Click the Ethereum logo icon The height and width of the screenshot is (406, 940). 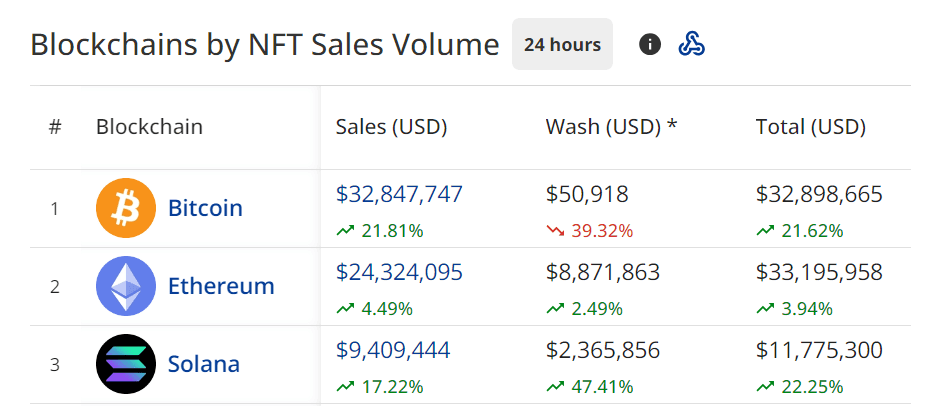(x=126, y=286)
